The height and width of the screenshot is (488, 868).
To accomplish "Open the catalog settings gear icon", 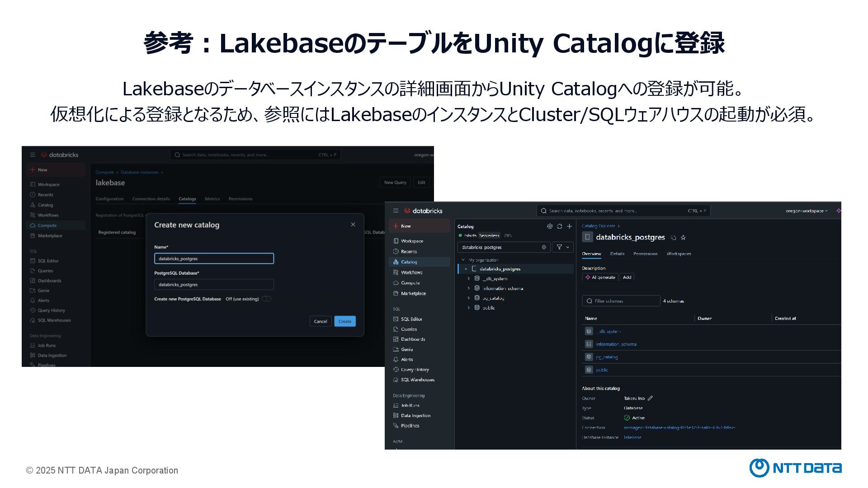I will pyautogui.click(x=550, y=226).
